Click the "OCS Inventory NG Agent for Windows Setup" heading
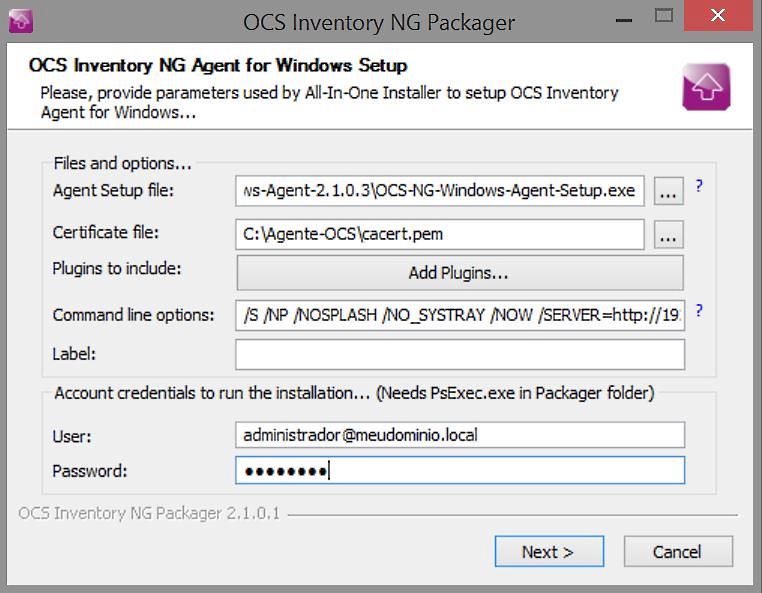This screenshot has height=593, width=762. pos(218,65)
